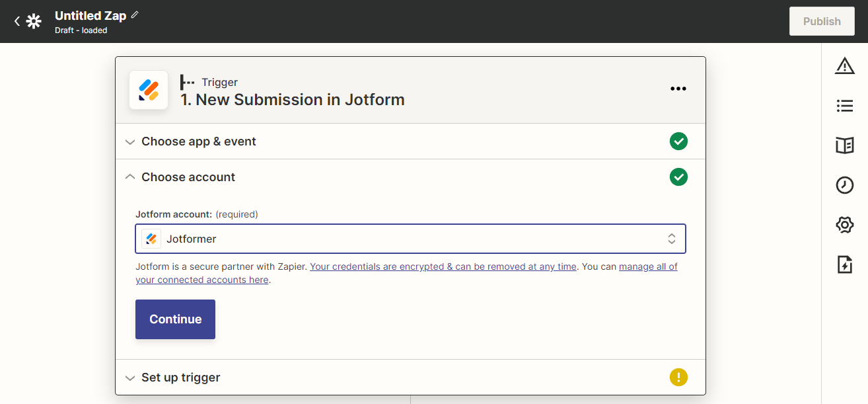Collapse the Choose account section
Image resolution: width=868 pixels, height=404 pixels.
(188, 177)
